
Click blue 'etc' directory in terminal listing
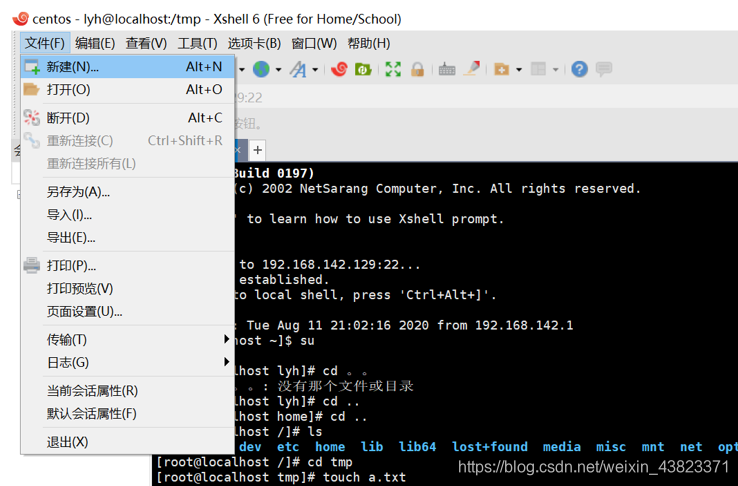point(288,447)
